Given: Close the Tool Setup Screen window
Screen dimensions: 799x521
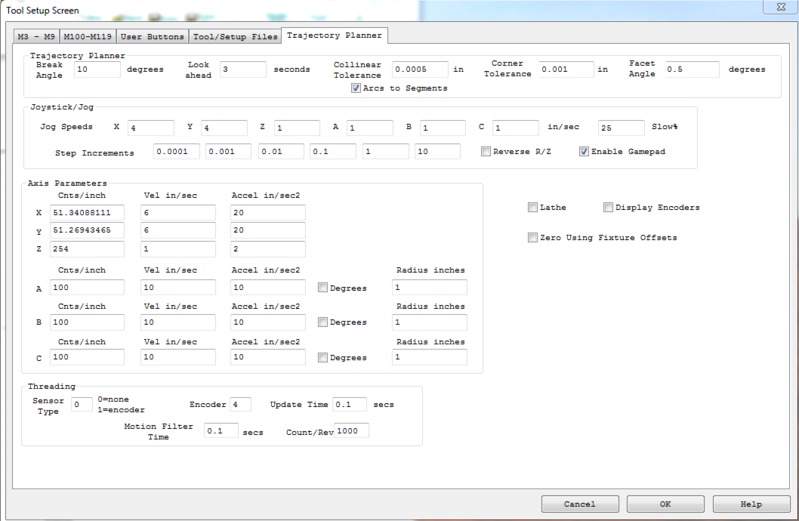Looking at the screenshot, I should coord(776,8).
